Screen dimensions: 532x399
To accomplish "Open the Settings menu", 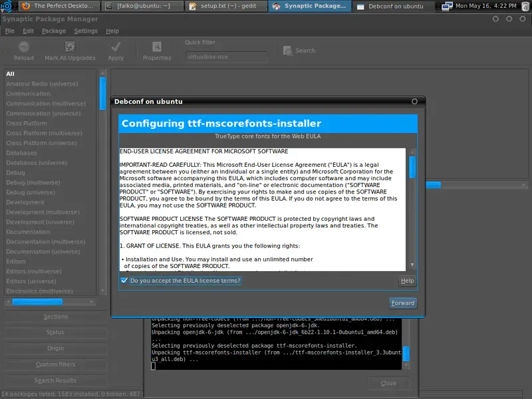I will [x=86, y=31].
